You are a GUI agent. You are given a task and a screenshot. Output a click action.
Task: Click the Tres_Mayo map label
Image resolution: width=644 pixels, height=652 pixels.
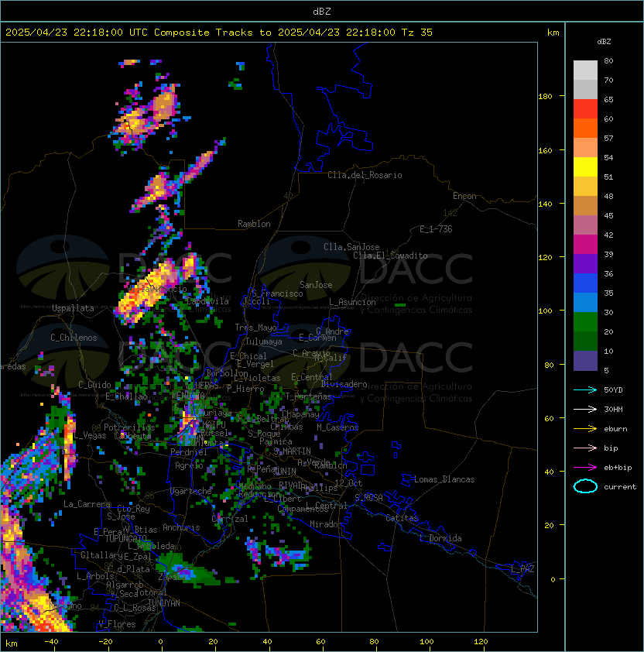tap(255, 328)
